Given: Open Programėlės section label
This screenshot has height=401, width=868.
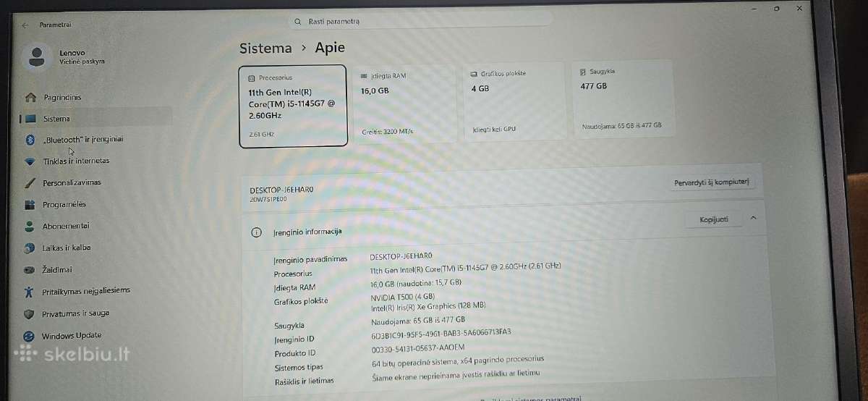Looking at the screenshot, I should [x=64, y=204].
